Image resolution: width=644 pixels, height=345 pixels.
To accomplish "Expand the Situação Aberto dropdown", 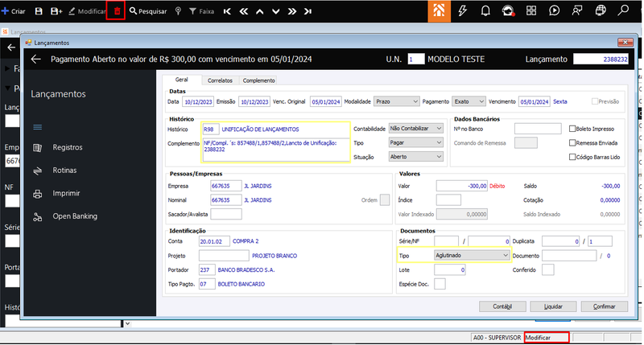I will pos(415,157).
